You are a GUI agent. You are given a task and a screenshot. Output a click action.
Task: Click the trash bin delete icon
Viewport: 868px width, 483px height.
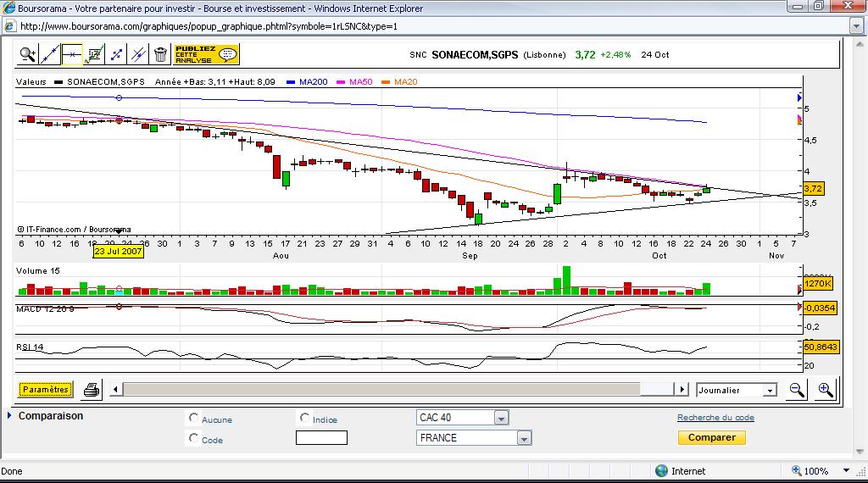[x=160, y=54]
